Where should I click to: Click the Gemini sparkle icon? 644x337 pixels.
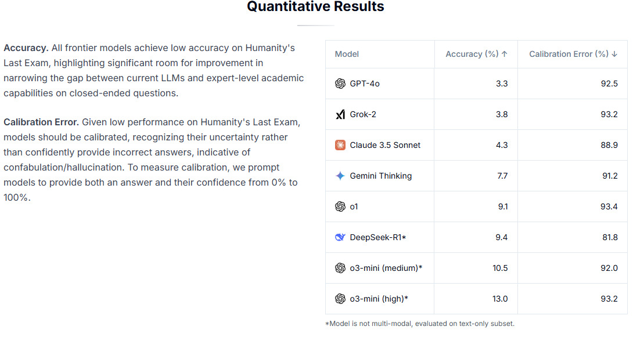[x=340, y=176]
